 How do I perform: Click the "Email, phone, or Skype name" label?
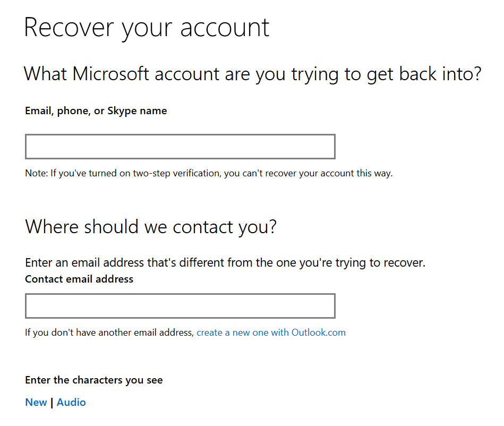tap(96, 111)
